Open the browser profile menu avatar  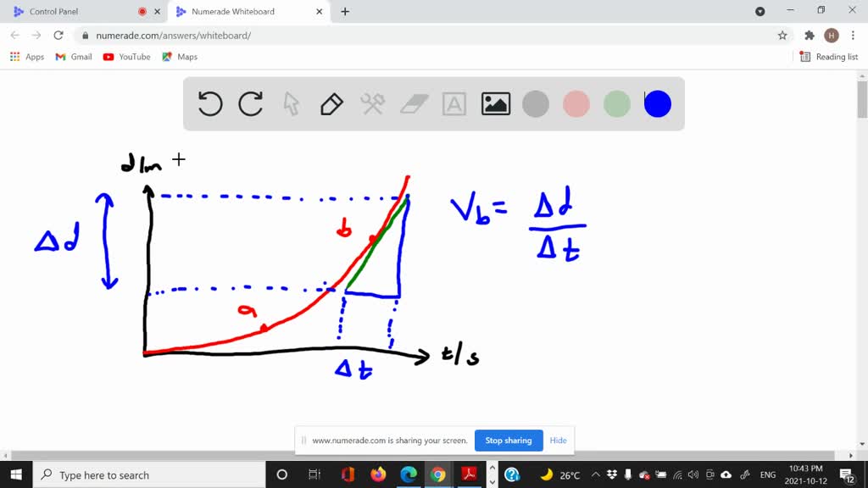click(x=832, y=35)
